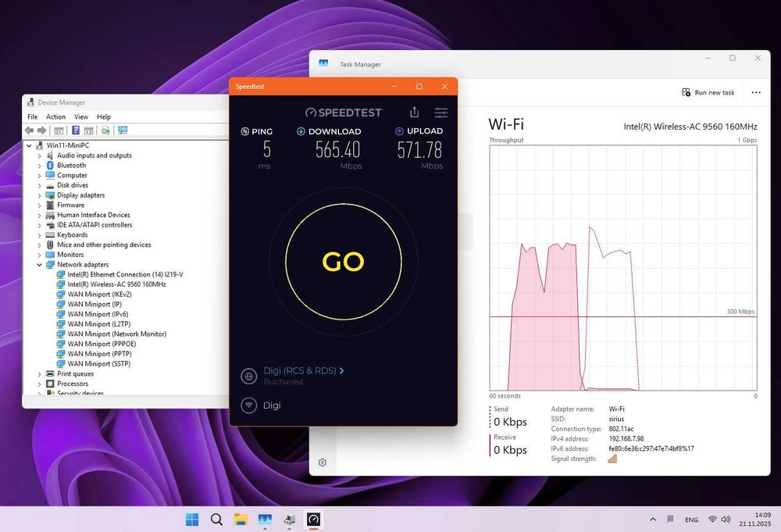Expand Print queues category
The width and height of the screenshot is (781, 532).
[39, 374]
